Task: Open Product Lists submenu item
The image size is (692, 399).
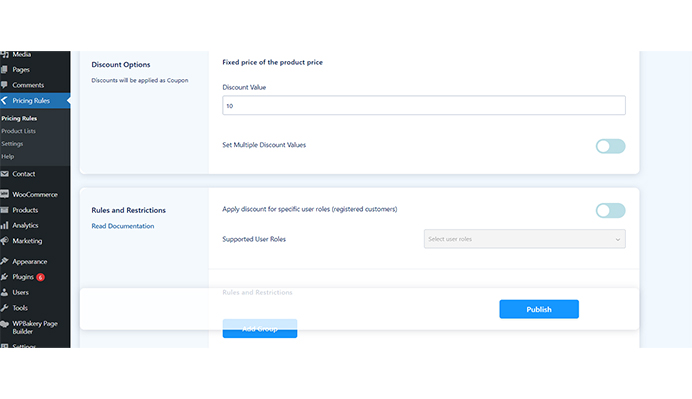Action: [19, 131]
